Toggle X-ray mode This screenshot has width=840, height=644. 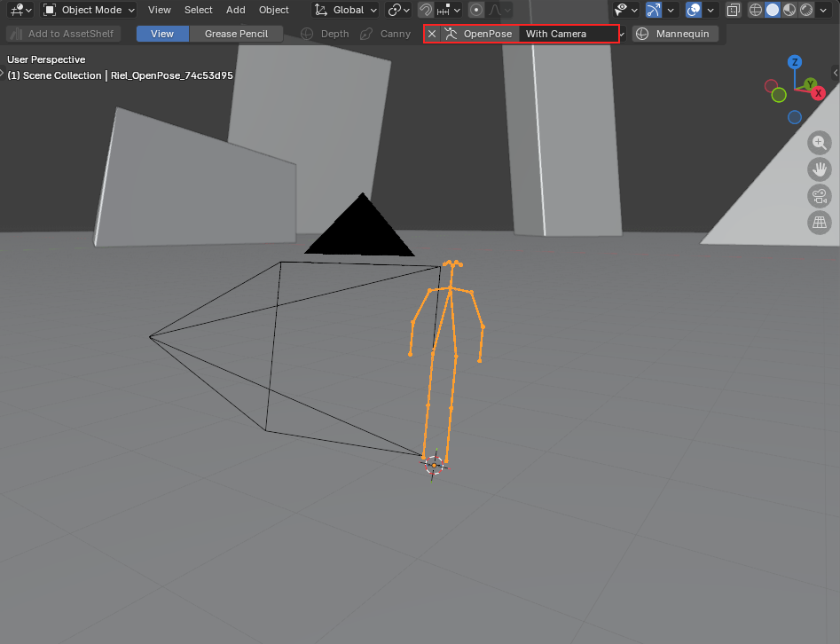point(733,10)
